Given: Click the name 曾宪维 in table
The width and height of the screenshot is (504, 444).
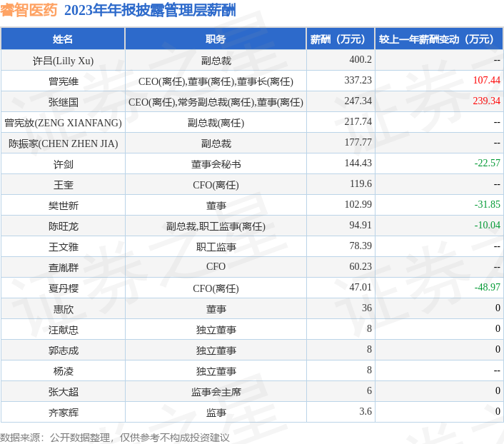Looking at the screenshot, I should coord(63,81).
